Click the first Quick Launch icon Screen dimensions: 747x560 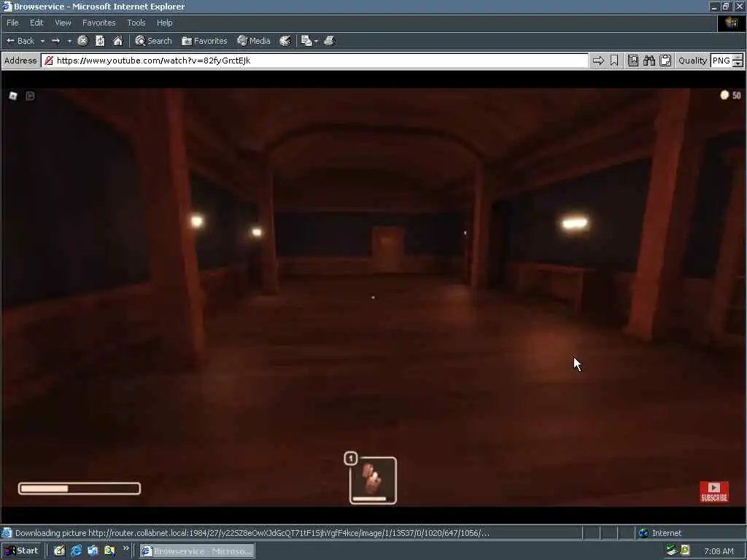[59, 551]
